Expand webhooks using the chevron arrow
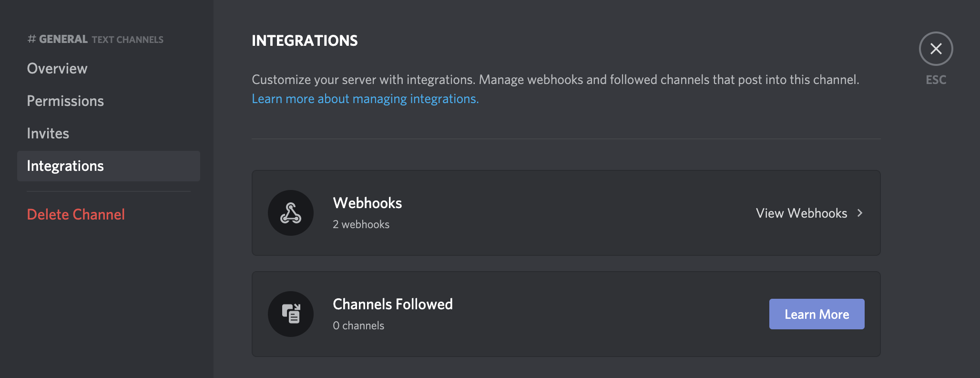This screenshot has height=378, width=980. (x=860, y=213)
